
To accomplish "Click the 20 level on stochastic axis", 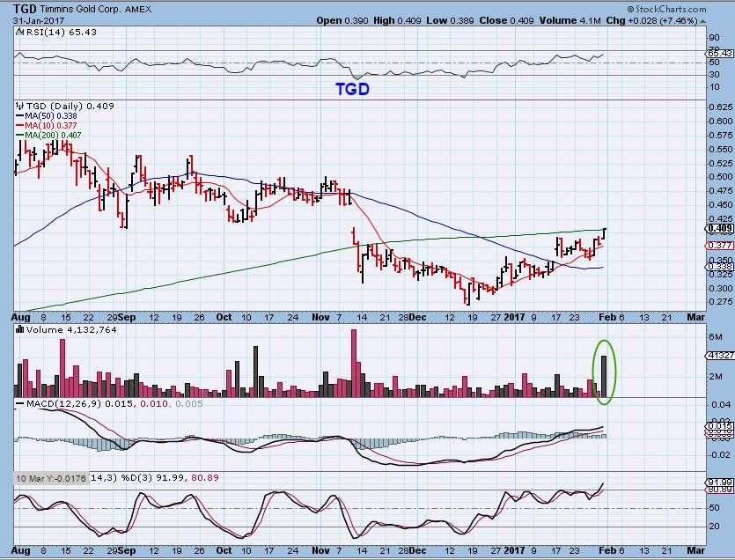I will (715, 527).
